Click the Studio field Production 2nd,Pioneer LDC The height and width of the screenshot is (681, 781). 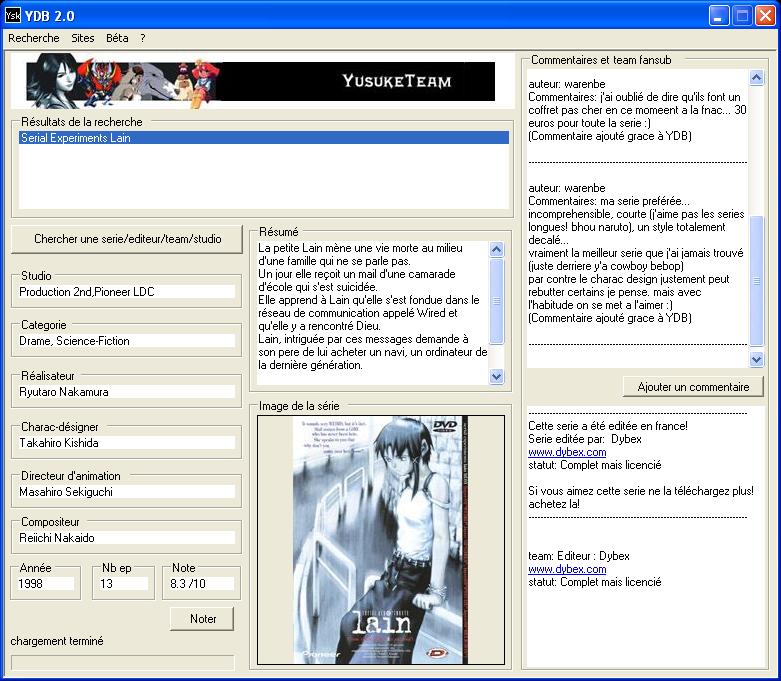127,292
